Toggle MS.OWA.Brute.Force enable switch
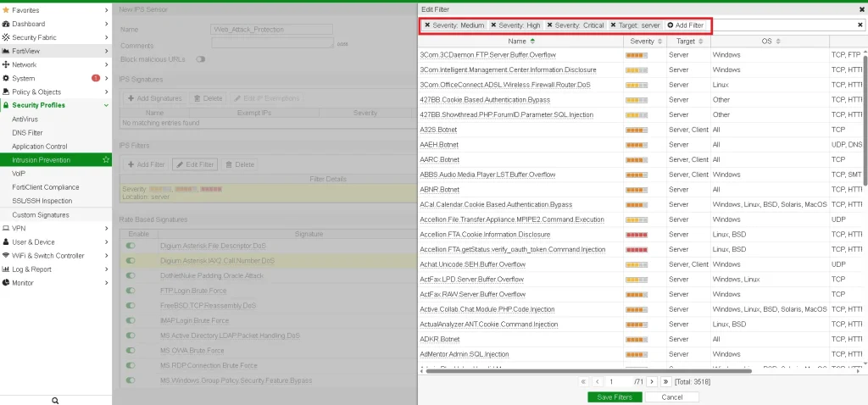868x405 pixels. click(x=131, y=350)
